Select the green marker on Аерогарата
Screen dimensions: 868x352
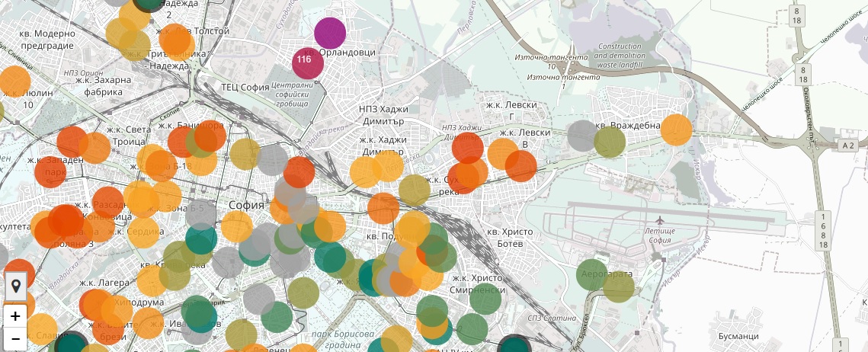click(x=592, y=274)
